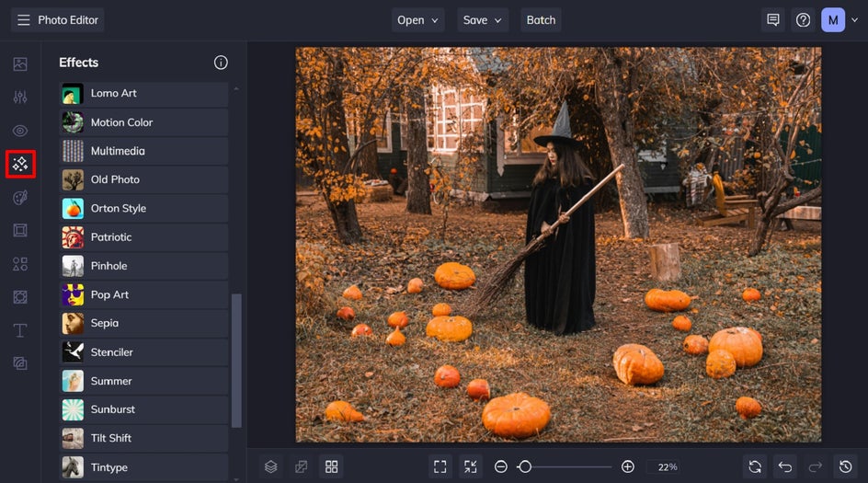Image resolution: width=868 pixels, height=483 pixels.
Task: Expand the Open dropdown menu
Action: pyautogui.click(x=418, y=20)
